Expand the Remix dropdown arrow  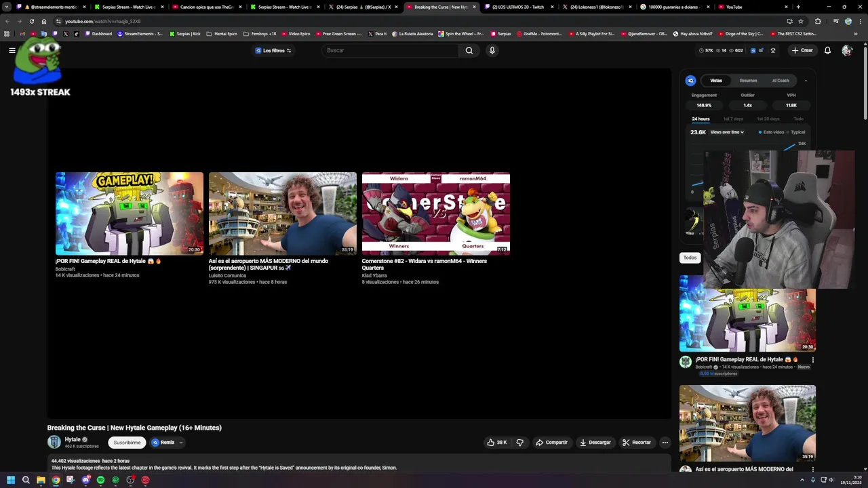point(181,443)
